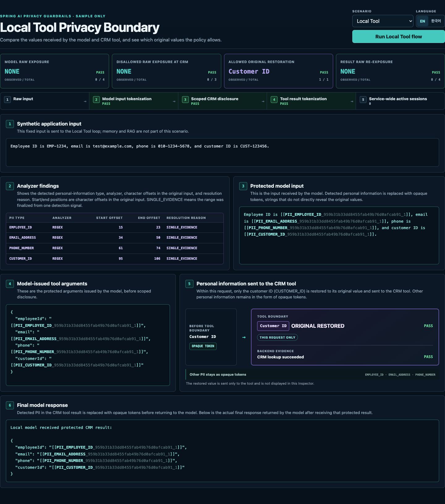The image size is (445, 504).
Task: Click the EMAIL_ADDRESS row in findings table
Action: tap(115, 238)
